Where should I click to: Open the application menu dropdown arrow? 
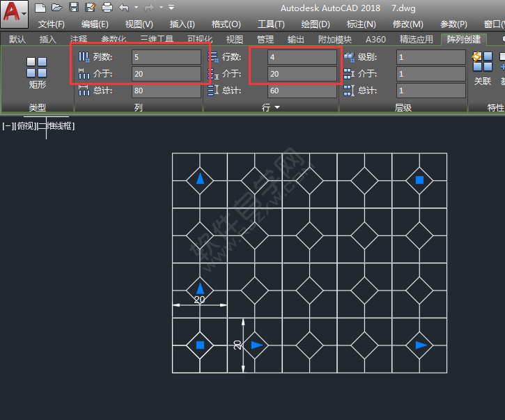pos(24,13)
